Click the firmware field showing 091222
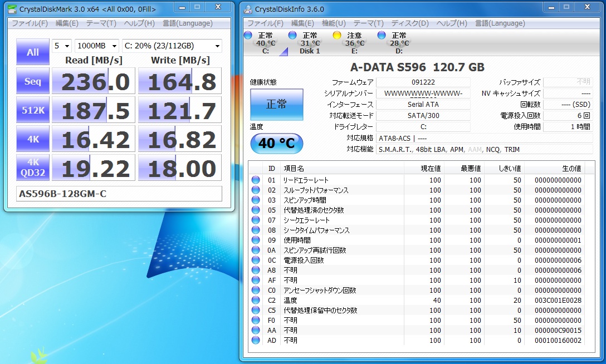606x364 pixels. pyautogui.click(x=423, y=82)
